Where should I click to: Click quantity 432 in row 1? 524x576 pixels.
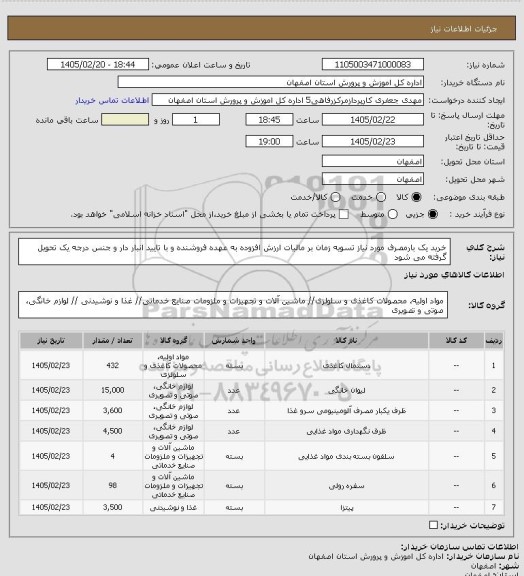[x=112, y=366]
